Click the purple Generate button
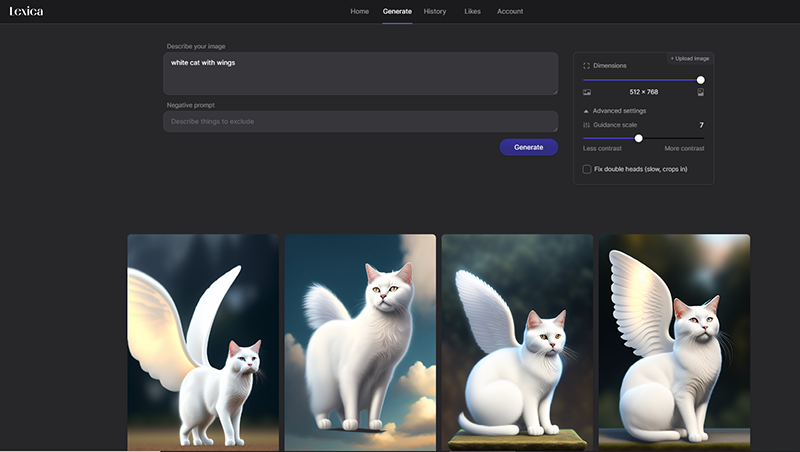This screenshot has width=800, height=452. (529, 147)
